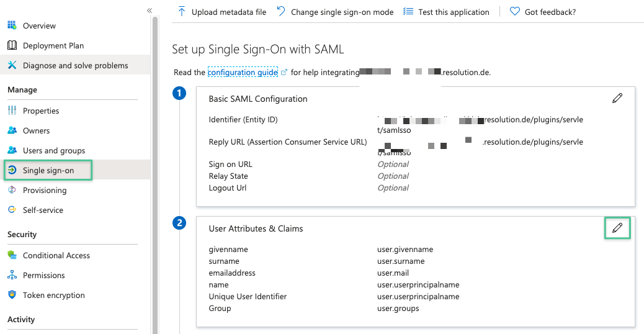This screenshot has width=644, height=334.
Task: Select Token encryption
Action: [x=54, y=295]
